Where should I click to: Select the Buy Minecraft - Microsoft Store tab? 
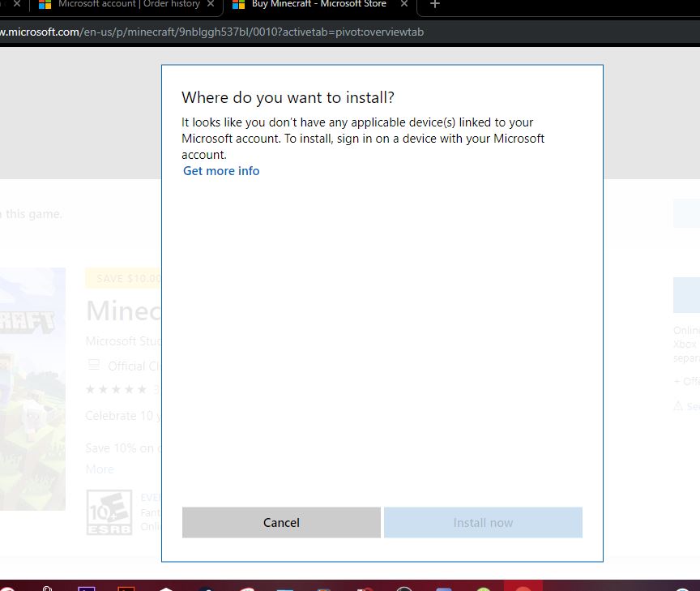pyautogui.click(x=318, y=5)
